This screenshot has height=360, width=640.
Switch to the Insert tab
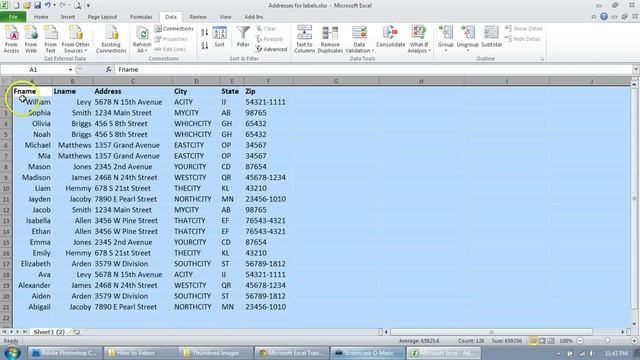(68, 17)
